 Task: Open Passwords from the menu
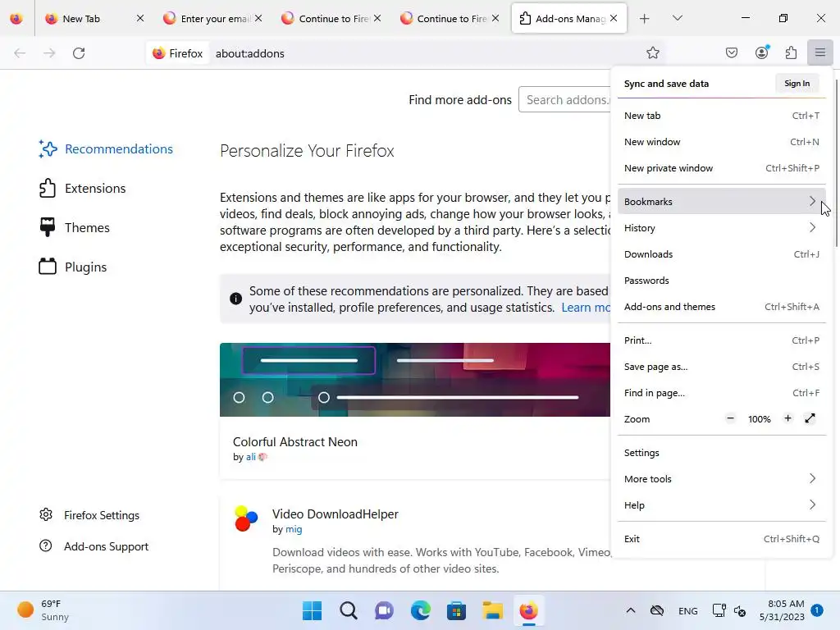[721, 281]
